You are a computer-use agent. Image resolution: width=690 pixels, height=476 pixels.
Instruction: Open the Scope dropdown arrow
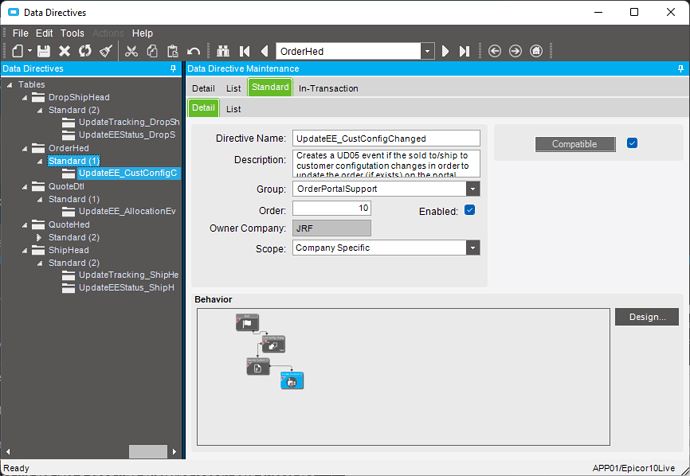click(x=473, y=248)
